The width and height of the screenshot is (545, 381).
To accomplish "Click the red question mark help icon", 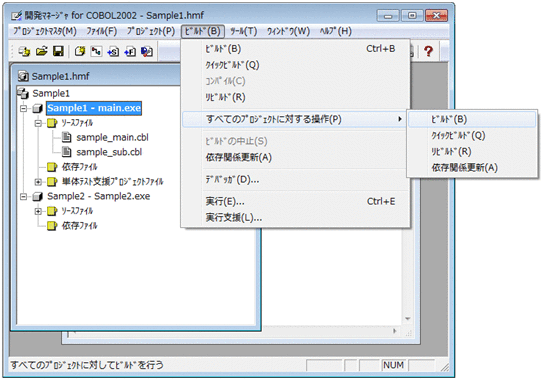I will coord(429,51).
